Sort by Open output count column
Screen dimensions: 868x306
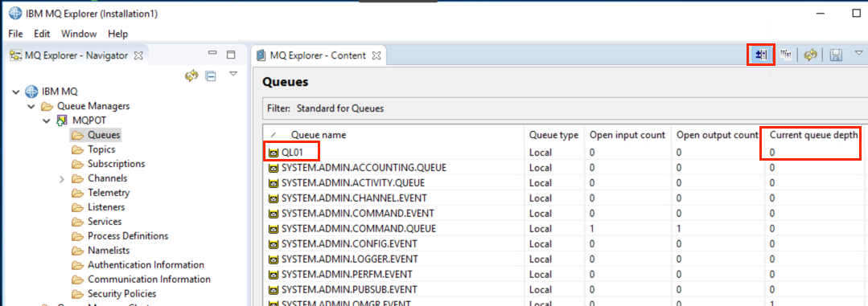718,135
